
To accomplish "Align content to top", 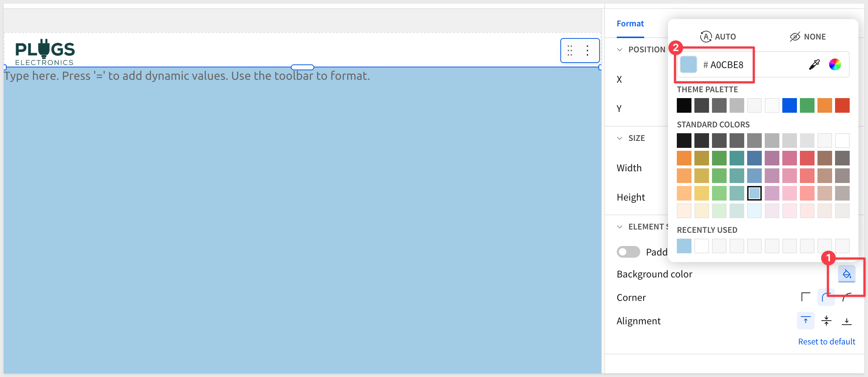I will click(805, 321).
